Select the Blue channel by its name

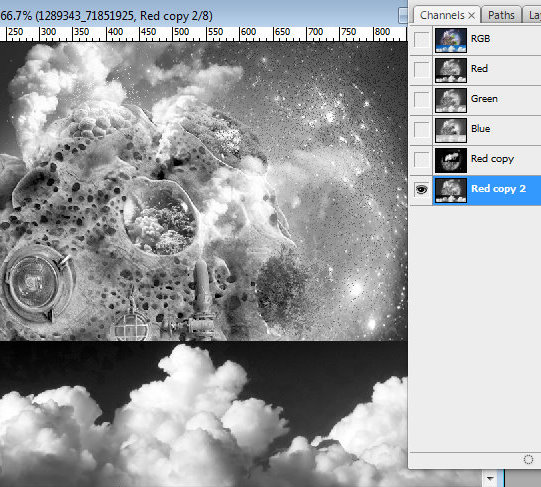(480, 128)
